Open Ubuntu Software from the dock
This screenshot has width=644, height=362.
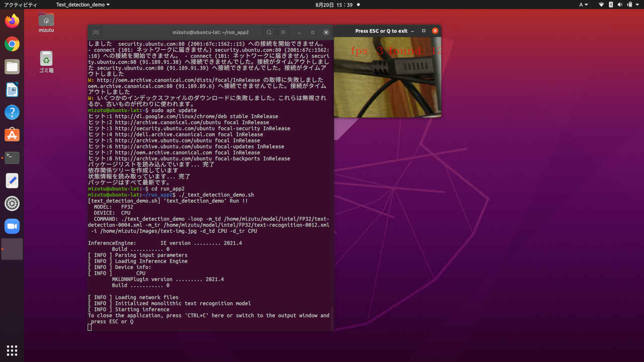click(12, 135)
